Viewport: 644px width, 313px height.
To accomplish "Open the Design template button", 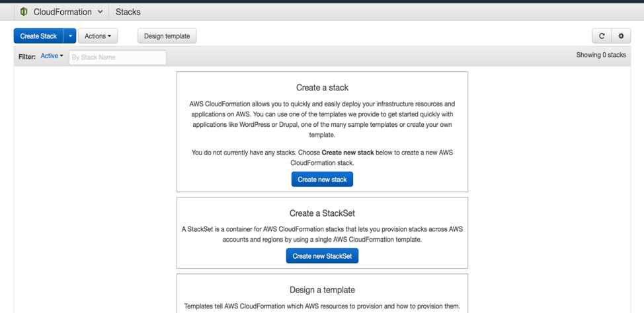I will coord(167,36).
